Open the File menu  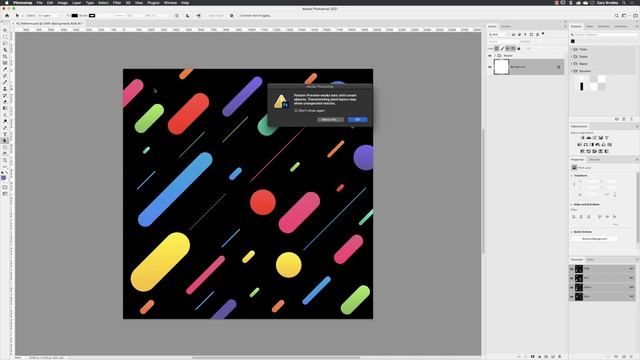pos(40,2)
